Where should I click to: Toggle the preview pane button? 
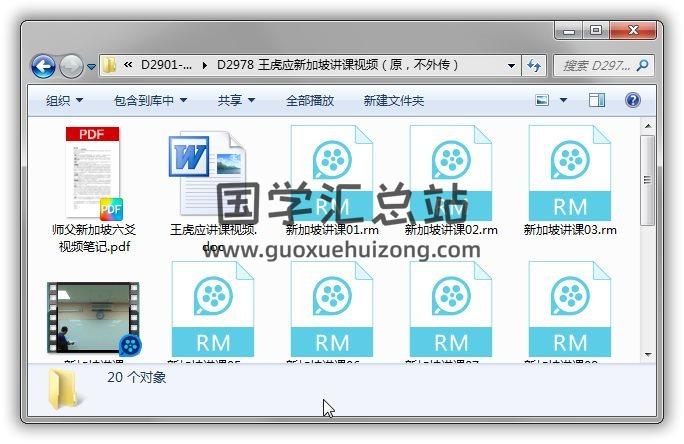[x=597, y=100]
